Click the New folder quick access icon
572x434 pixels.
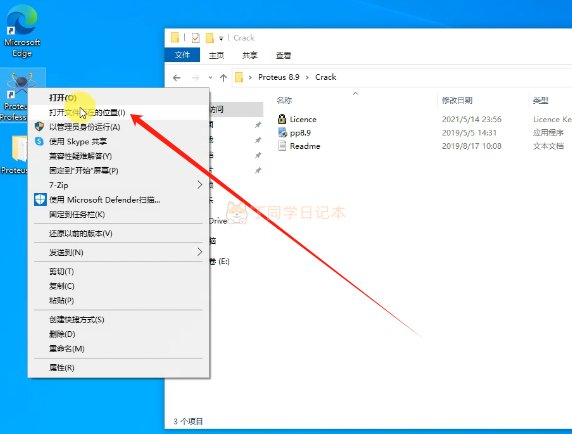(210, 38)
